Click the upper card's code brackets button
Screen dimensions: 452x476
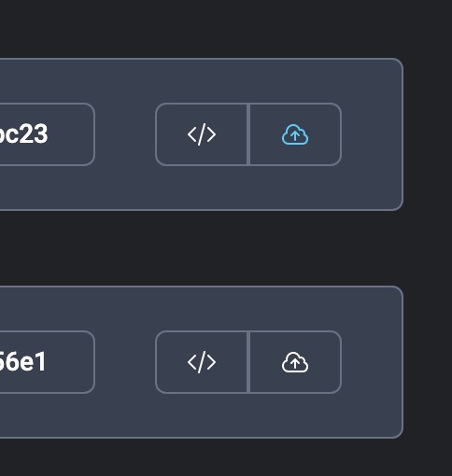pyautogui.click(x=202, y=134)
